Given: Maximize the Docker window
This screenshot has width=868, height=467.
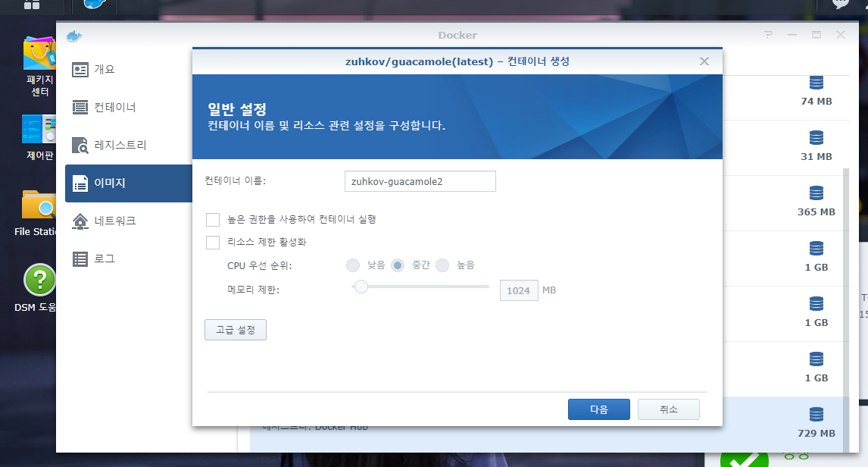Looking at the screenshot, I should click(816, 35).
